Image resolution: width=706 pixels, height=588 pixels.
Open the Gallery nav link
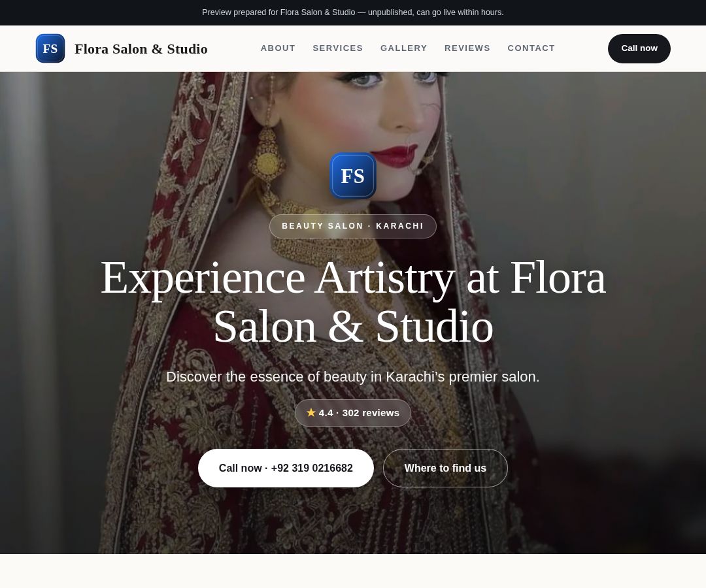click(x=403, y=48)
